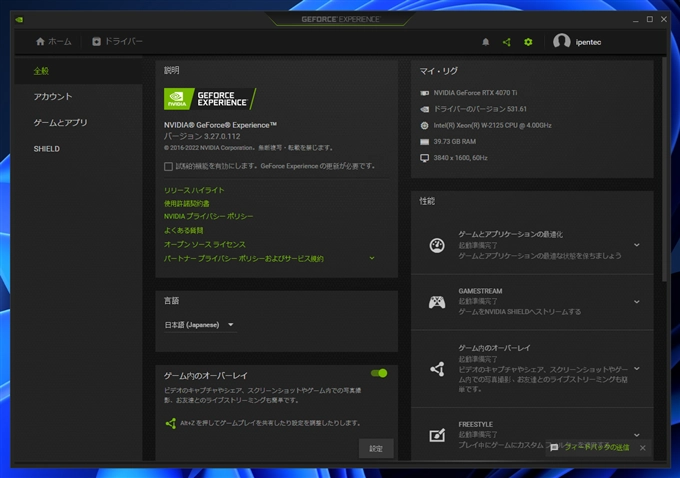Click ドライバーのバージョン 531.61 text
The height and width of the screenshot is (478, 680).
(x=480, y=109)
